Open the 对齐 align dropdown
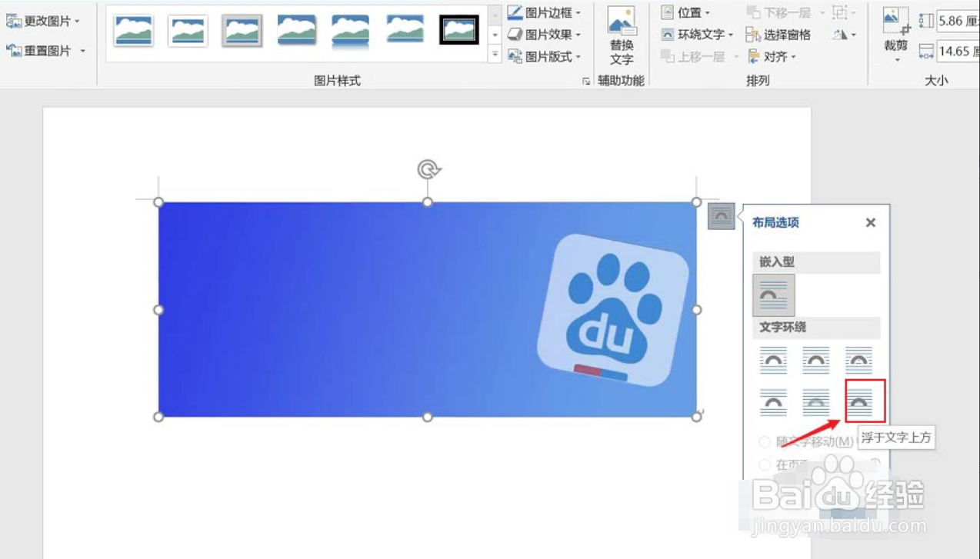This screenshot has width=980, height=559. pyautogui.click(x=771, y=56)
